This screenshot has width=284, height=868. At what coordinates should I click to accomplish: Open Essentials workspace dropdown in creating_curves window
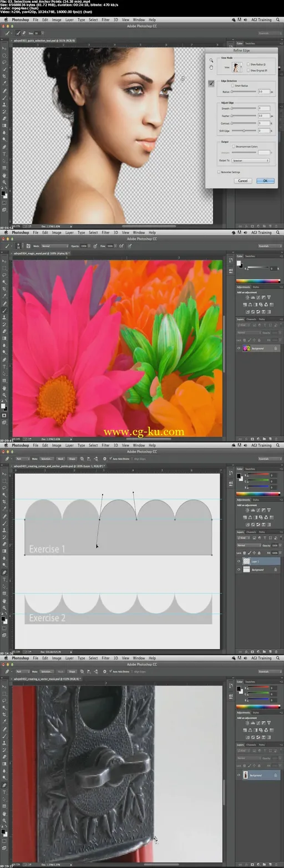(269, 458)
